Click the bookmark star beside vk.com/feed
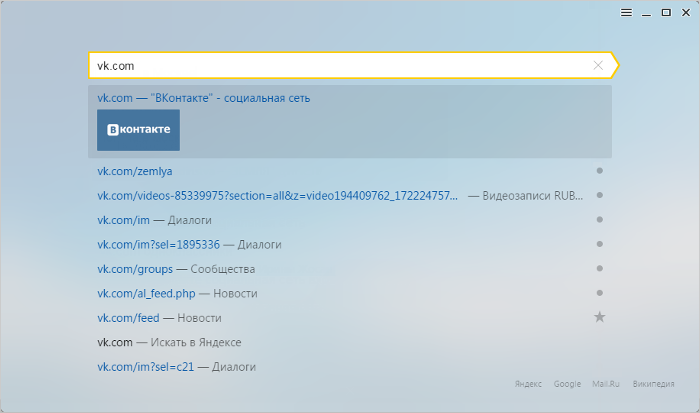Screen dimensions: 700x413 coord(600,317)
